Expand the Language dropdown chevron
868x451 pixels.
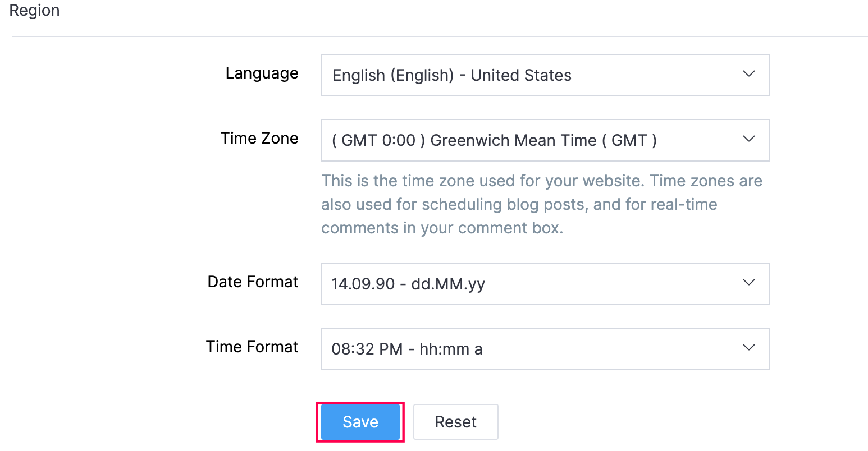click(748, 74)
